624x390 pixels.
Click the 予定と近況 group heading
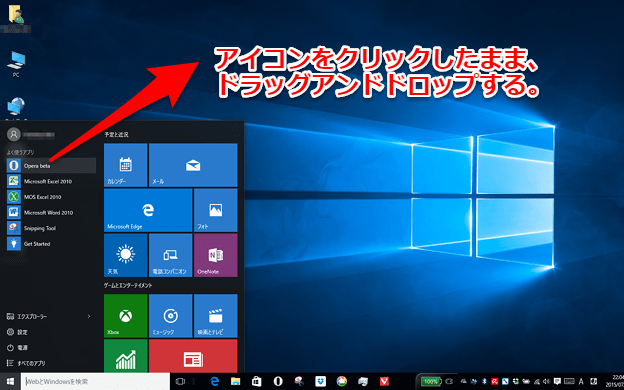[116, 135]
